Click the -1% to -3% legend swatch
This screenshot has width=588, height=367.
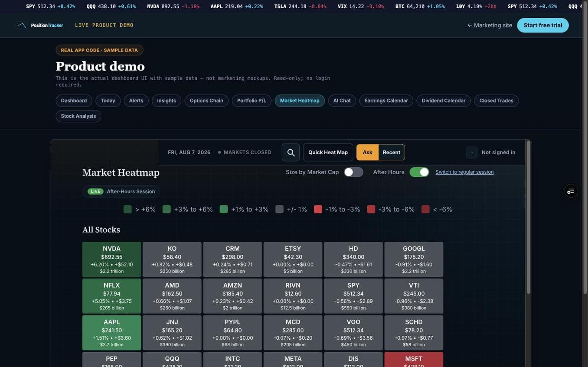(318, 209)
